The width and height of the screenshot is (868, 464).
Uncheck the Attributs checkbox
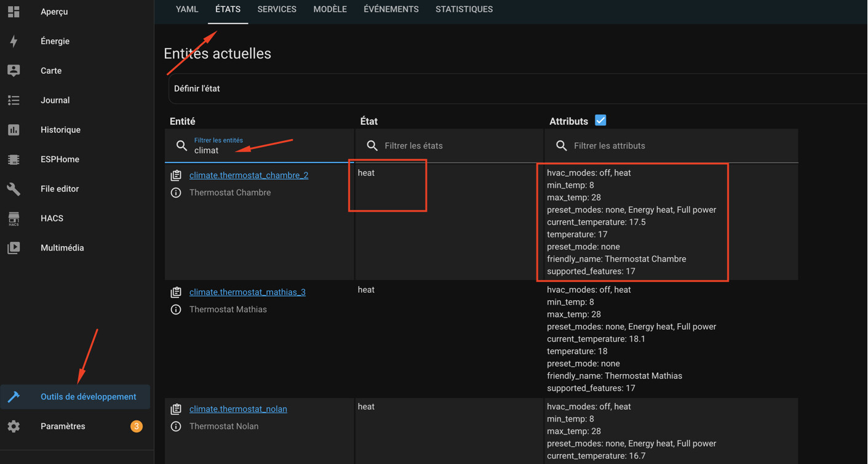pyautogui.click(x=600, y=120)
